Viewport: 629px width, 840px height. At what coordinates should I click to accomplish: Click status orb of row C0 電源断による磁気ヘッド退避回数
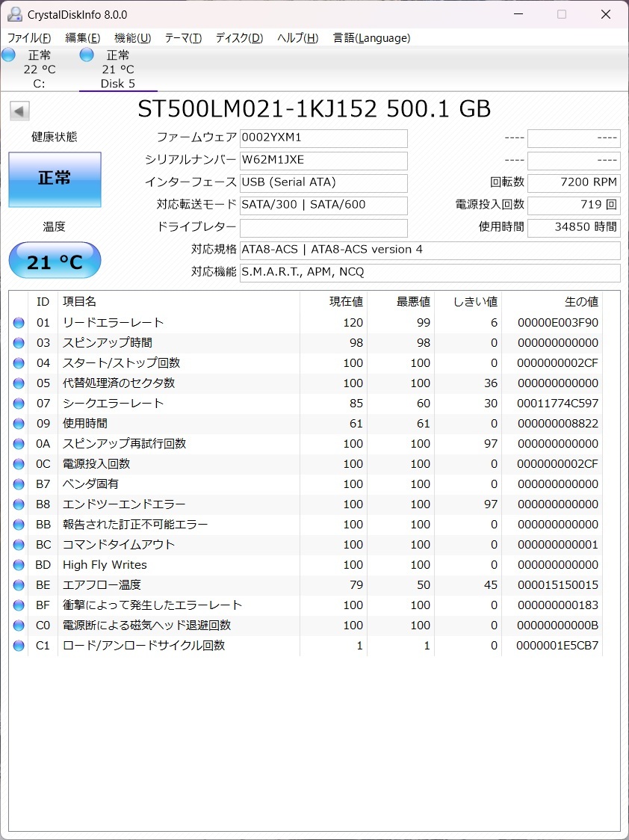point(19,626)
